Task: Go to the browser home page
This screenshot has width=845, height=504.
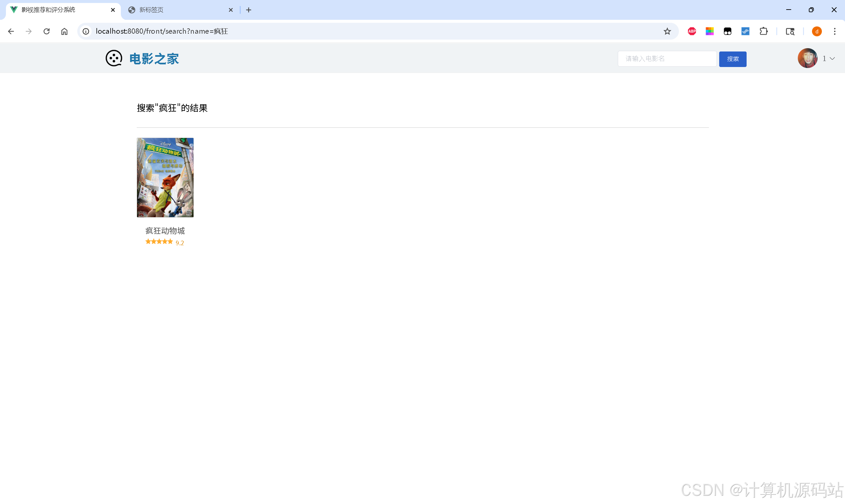Action: coord(64,31)
